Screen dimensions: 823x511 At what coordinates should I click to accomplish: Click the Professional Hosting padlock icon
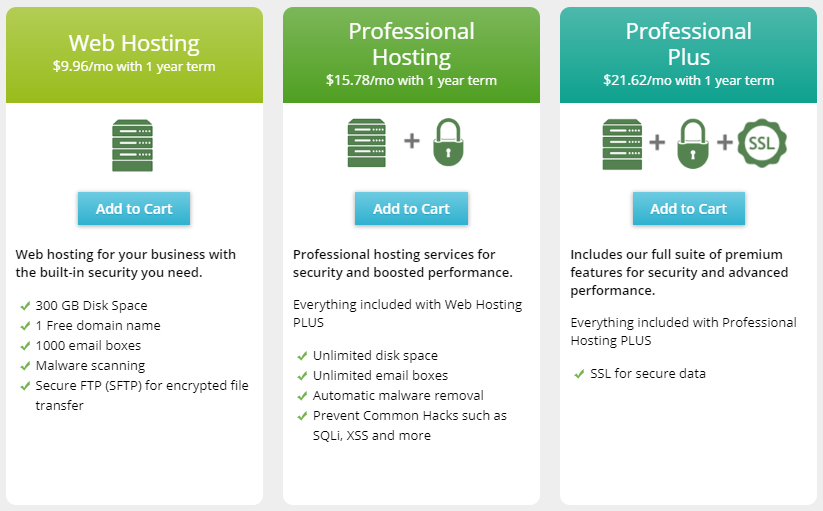tap(450, 142)
